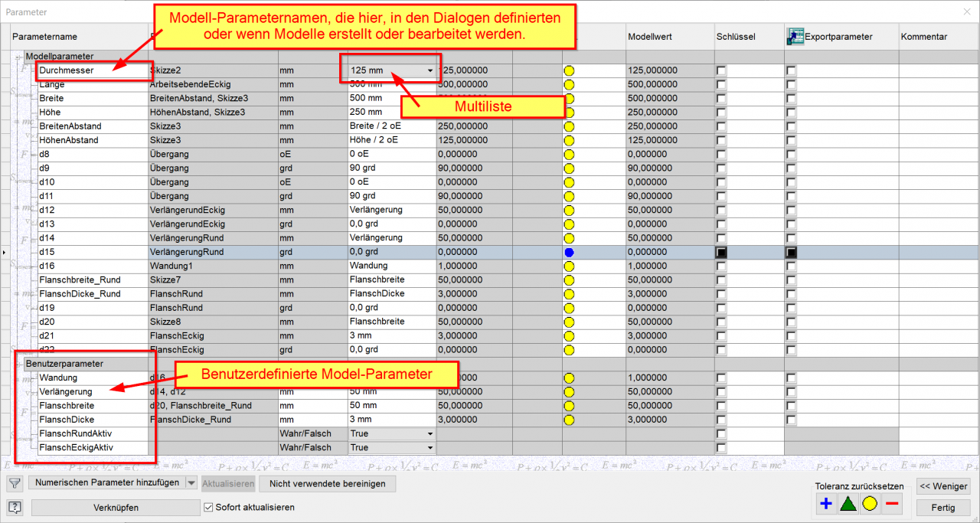Open the True dropdown for FlanschEckigAktiv
Viewport: 980px width, 523px height.
click(430, 448)
